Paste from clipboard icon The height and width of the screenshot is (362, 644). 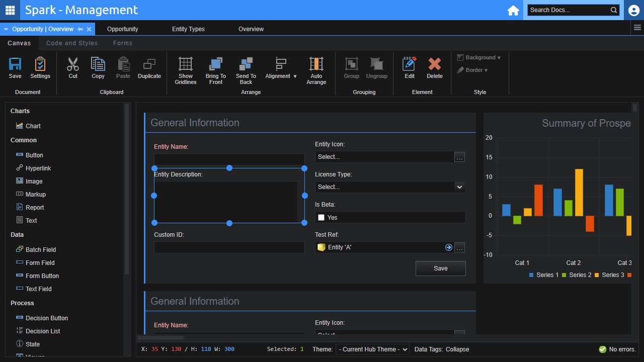coord(123,64)
